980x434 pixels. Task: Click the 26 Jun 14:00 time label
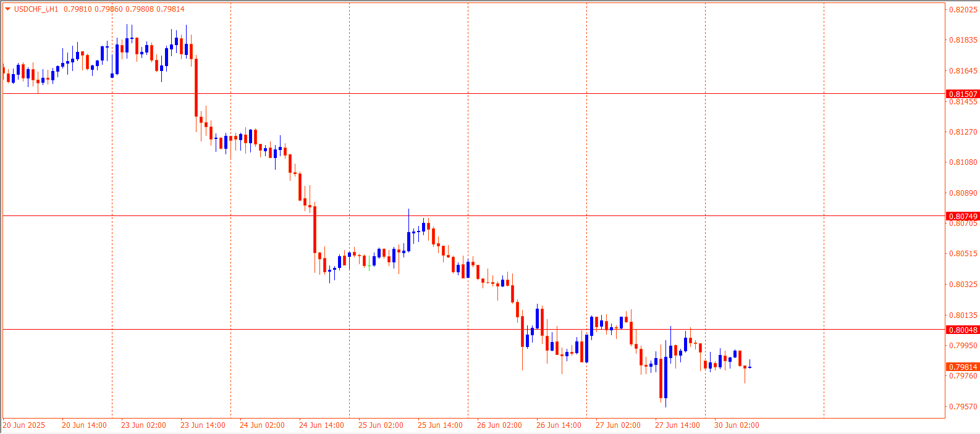559,425
